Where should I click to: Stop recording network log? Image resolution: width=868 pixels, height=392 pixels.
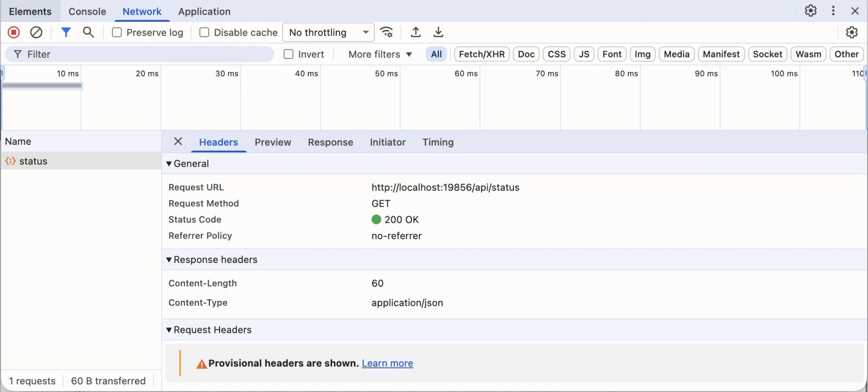pos(14,33)
